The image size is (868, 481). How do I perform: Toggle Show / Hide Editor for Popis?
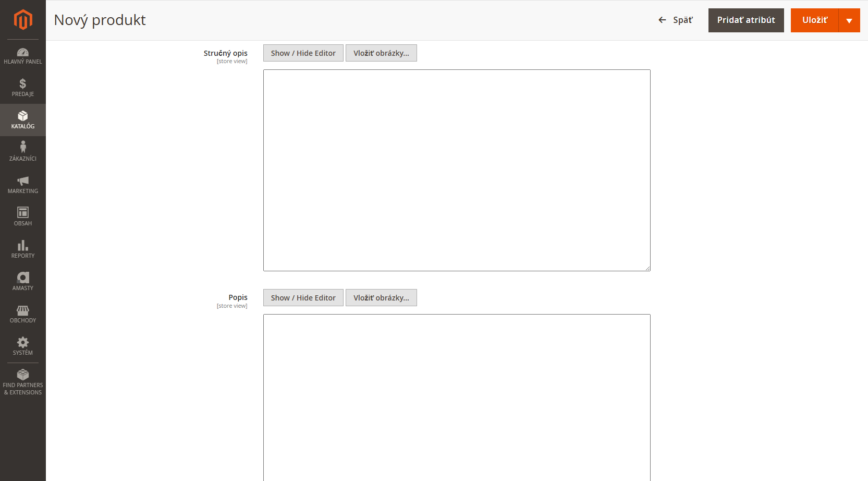point(303,298)
